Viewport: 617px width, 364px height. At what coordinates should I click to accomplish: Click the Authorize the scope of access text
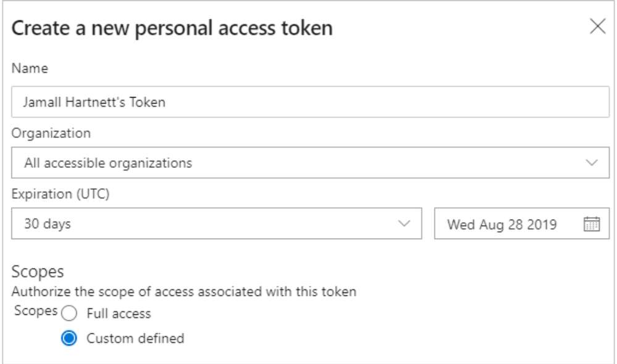pyautogui.click(x=183, y=291)
